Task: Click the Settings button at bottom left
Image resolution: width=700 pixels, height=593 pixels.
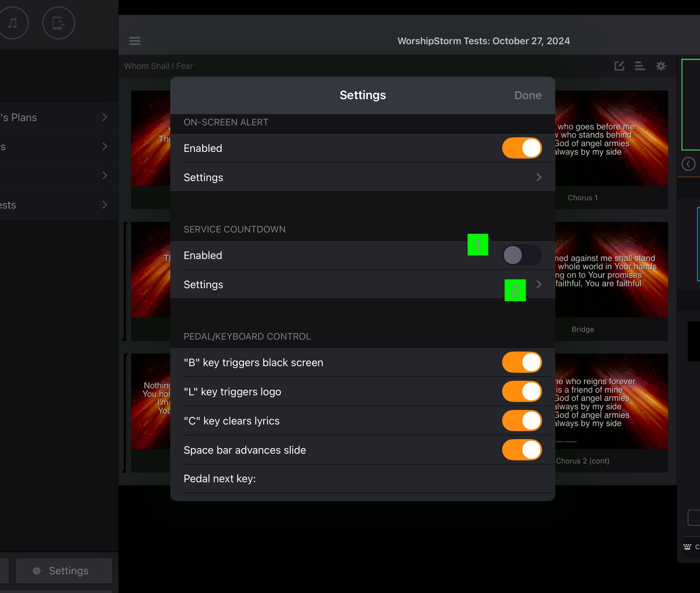Action: coord(64,571)
